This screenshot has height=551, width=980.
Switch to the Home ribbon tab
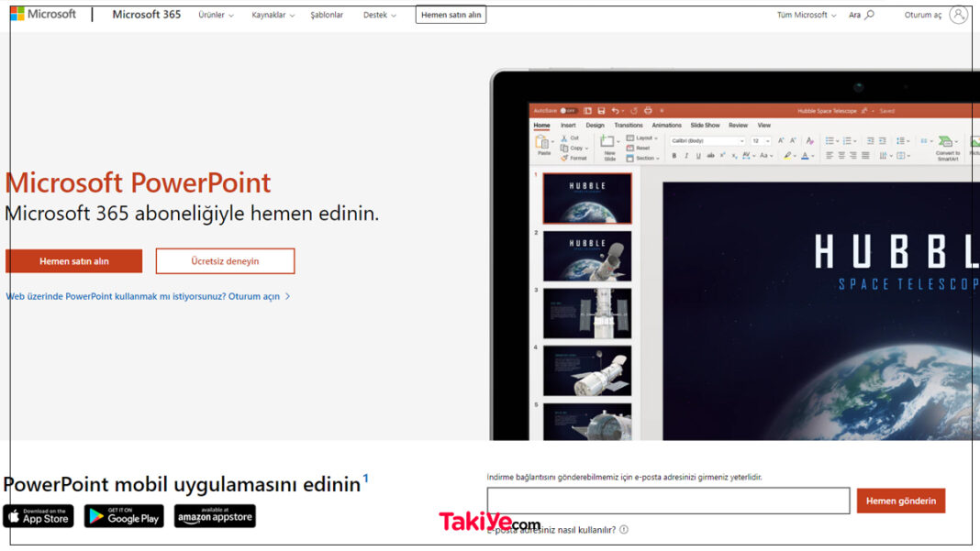[x=542, y=126]
